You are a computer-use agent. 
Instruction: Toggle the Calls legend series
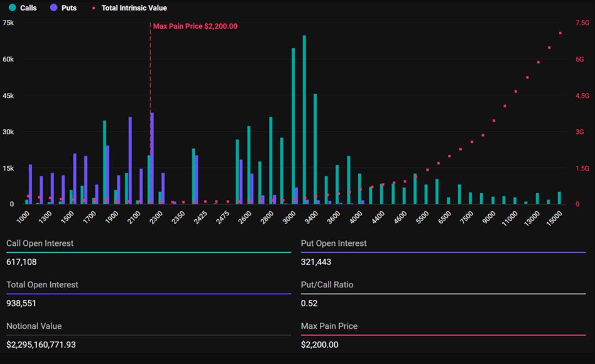28,8
